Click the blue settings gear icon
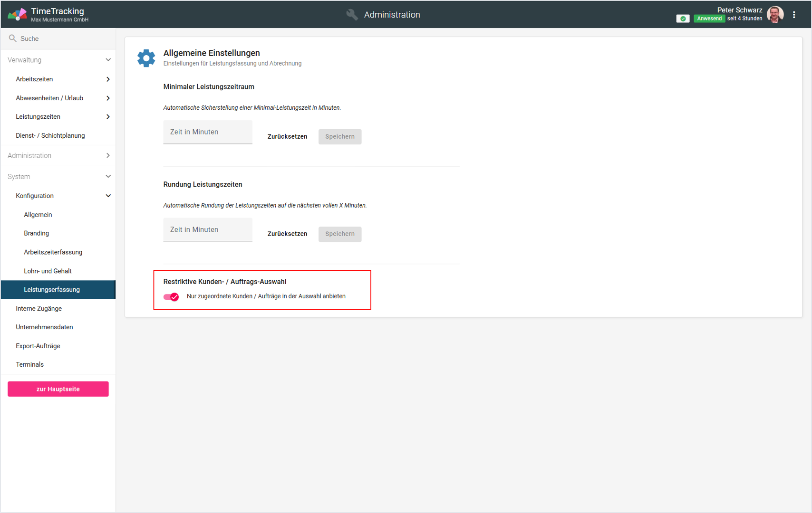The width and height of the screenshot is (812, 513). [146, 58]
